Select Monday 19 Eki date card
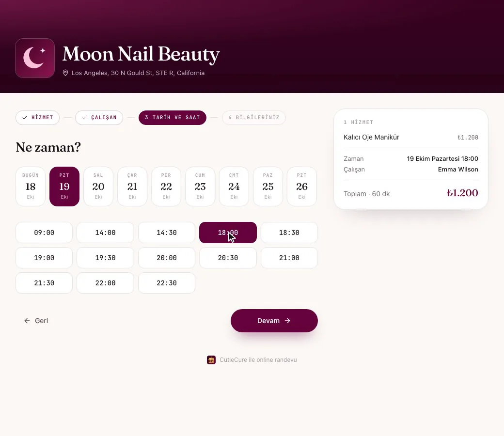 tap(64, 187)
